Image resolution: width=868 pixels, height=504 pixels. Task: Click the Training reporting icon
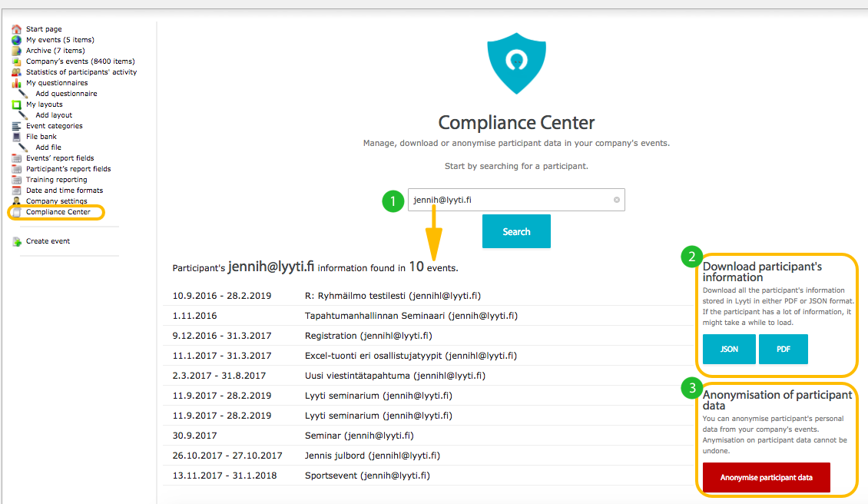pos(17,180)
